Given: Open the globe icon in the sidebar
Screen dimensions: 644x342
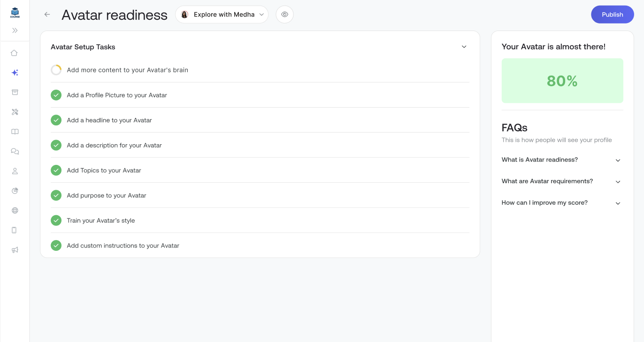Looking at the screenshot, I should (x=15, y=210).
